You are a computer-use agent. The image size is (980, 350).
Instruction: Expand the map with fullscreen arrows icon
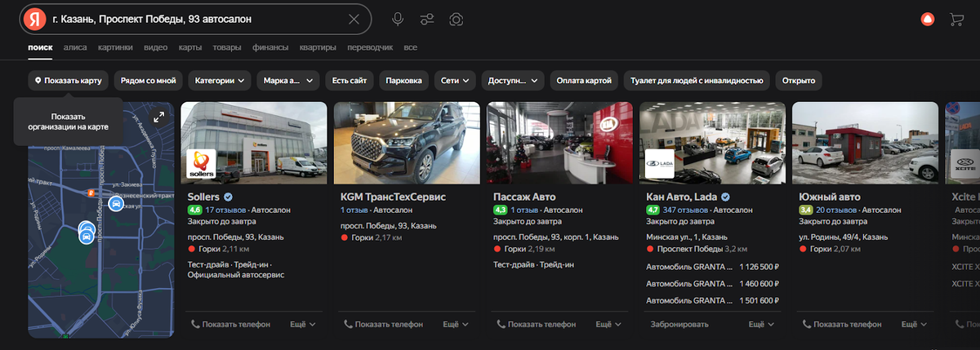[x=159, y=117]
